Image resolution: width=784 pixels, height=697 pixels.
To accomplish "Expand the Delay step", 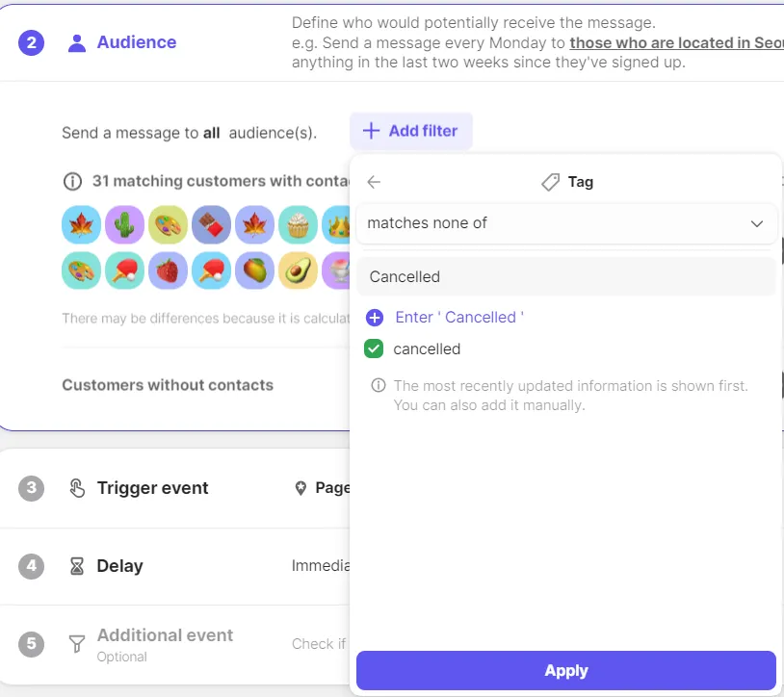I will [x=119, y=566].
